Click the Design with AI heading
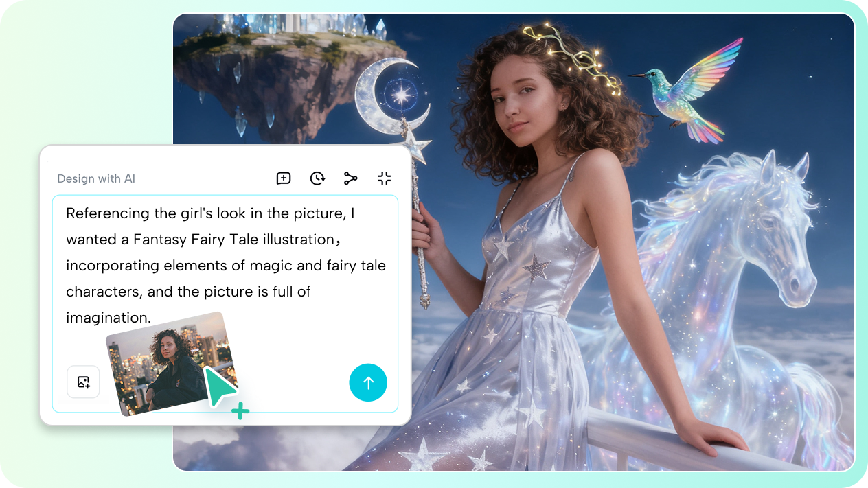The width and height of the screenshot is (868, 488). (96, 178)
